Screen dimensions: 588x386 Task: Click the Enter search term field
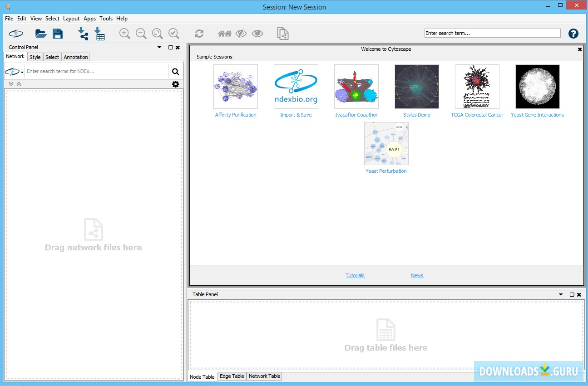point(493,33)
